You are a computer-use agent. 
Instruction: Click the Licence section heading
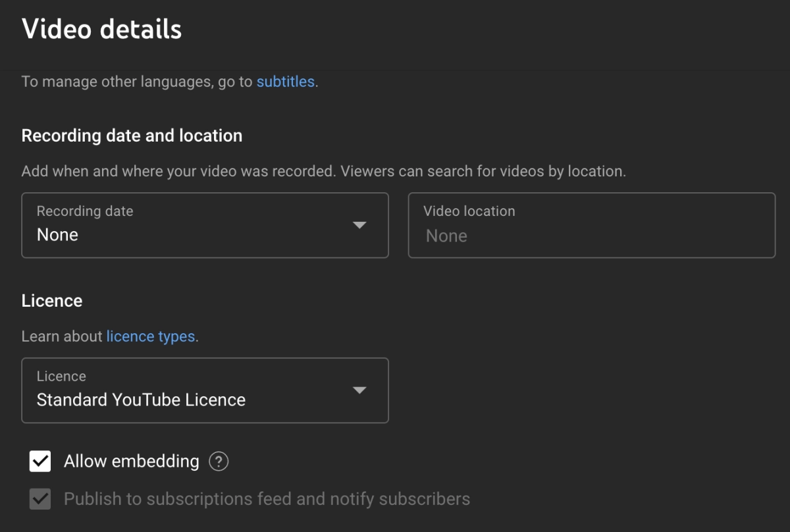[x=52, y=301]
